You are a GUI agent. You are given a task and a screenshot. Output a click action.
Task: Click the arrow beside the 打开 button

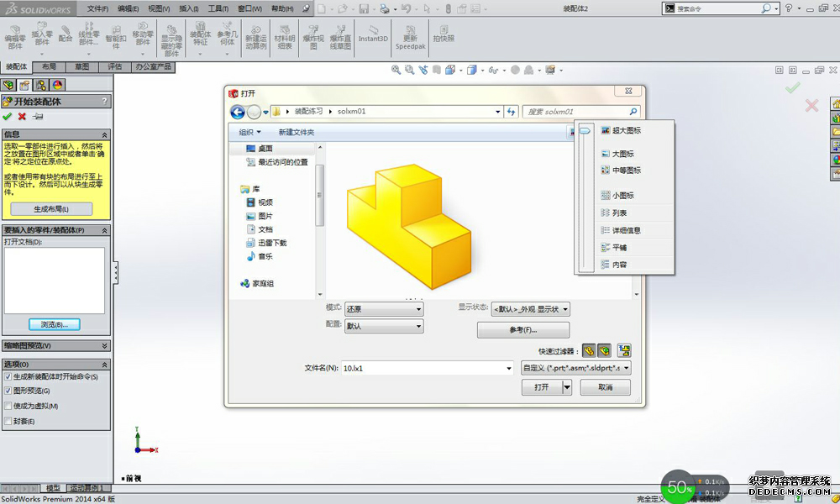(x=567, y=386)
